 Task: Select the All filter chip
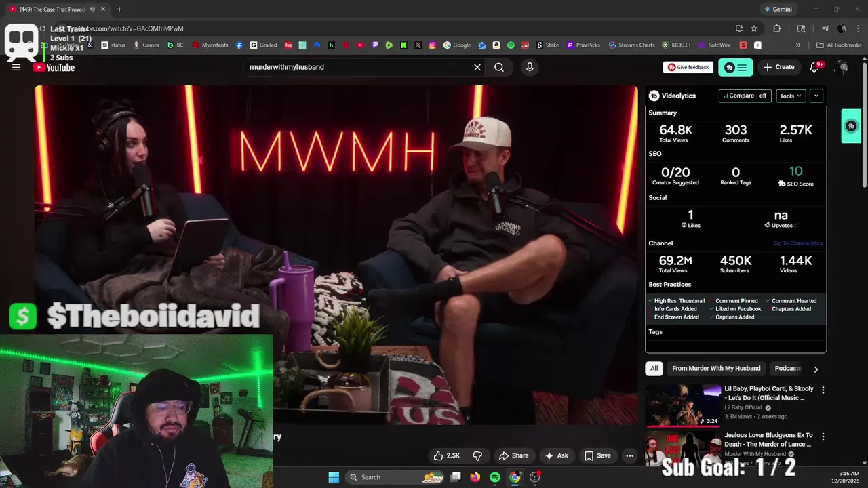coord(654,368)
